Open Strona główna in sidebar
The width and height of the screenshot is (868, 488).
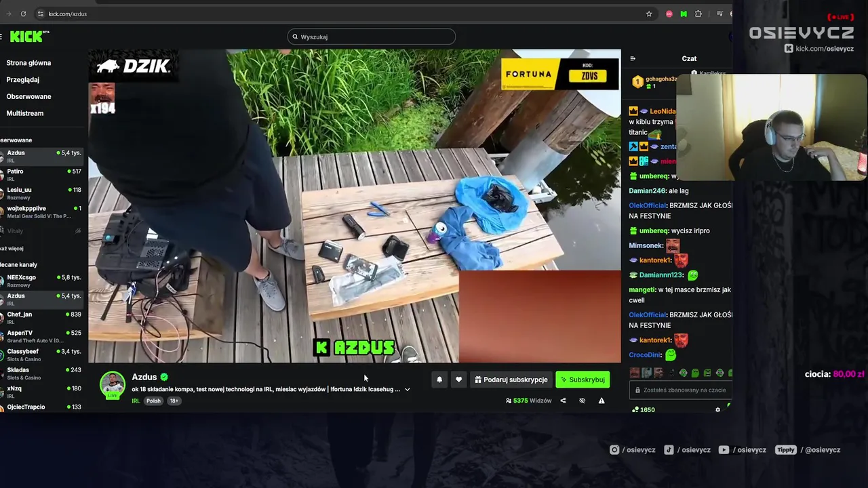point(28,63)
